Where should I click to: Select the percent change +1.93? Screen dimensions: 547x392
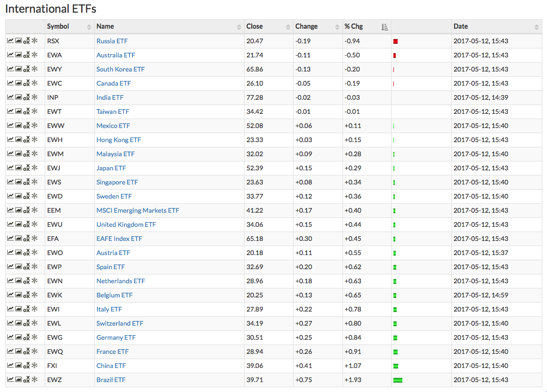click(353, 380)
